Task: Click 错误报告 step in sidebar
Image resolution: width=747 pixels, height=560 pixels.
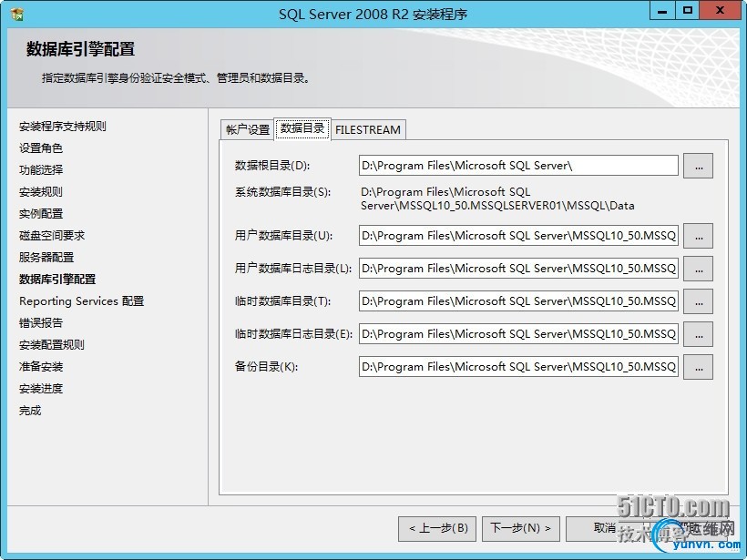Action: click(40, 323)
